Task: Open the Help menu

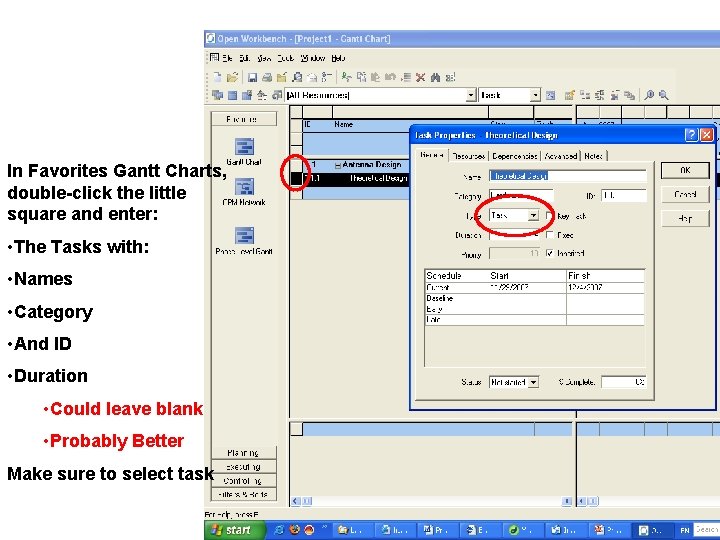Action: click(338, 58)
